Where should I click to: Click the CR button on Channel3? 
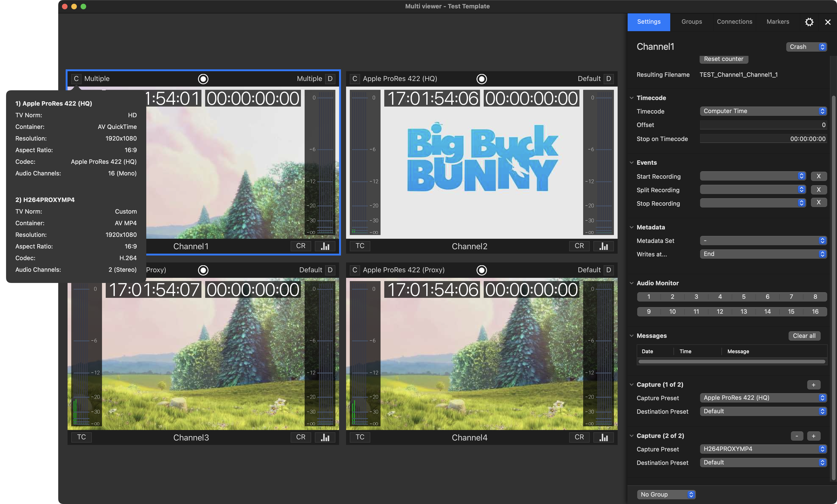[x=301, y=437]
